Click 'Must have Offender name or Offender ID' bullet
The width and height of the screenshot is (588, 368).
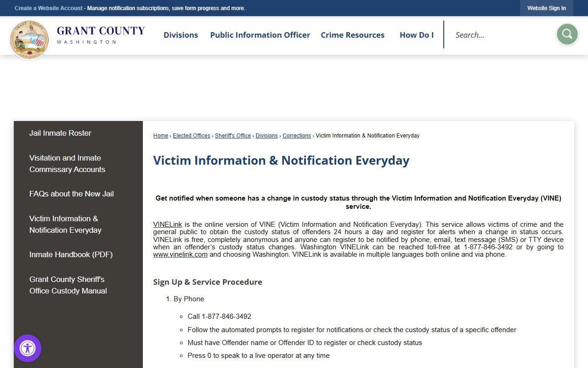[x=305, y=343]
